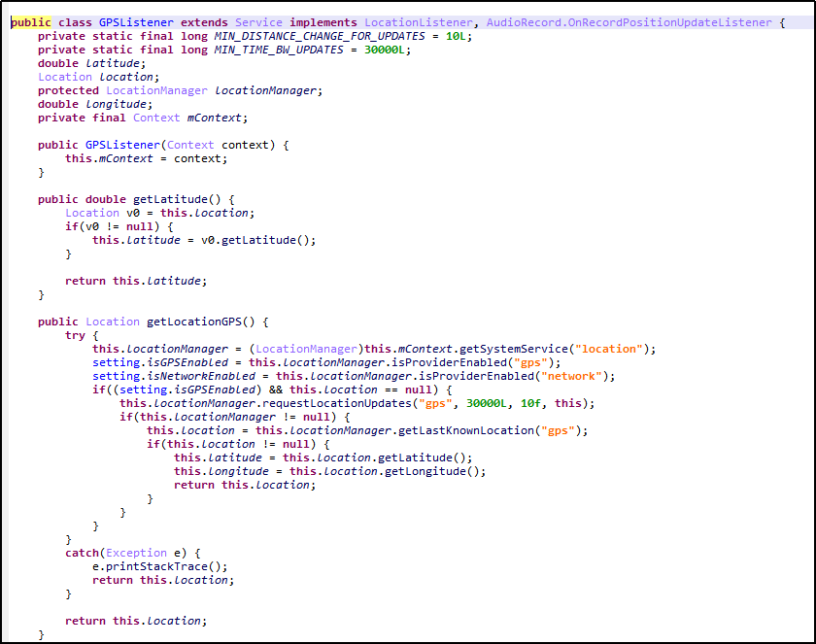The image size is (816, 644).
Task: Select the "network" string literal
Action: [575, 376]
